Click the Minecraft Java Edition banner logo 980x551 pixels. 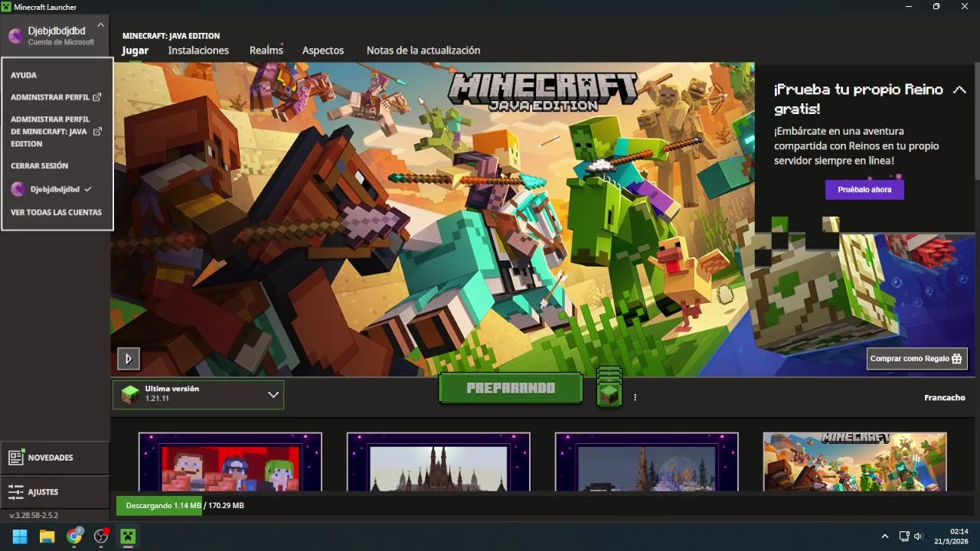pyautogui.click(x=543, y=92)
